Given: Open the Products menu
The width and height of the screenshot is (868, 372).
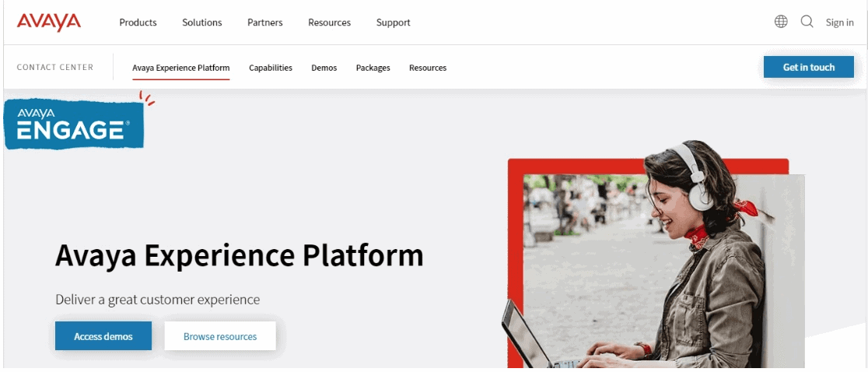Looking at the screenshot, I should [x=138, y=23].
